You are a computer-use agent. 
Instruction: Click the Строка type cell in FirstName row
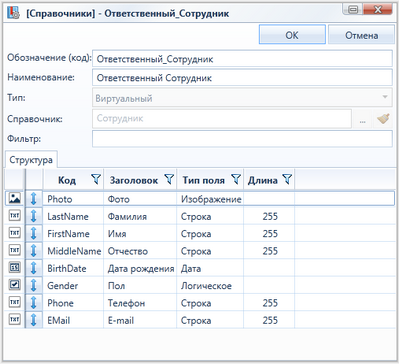[210, 234]
